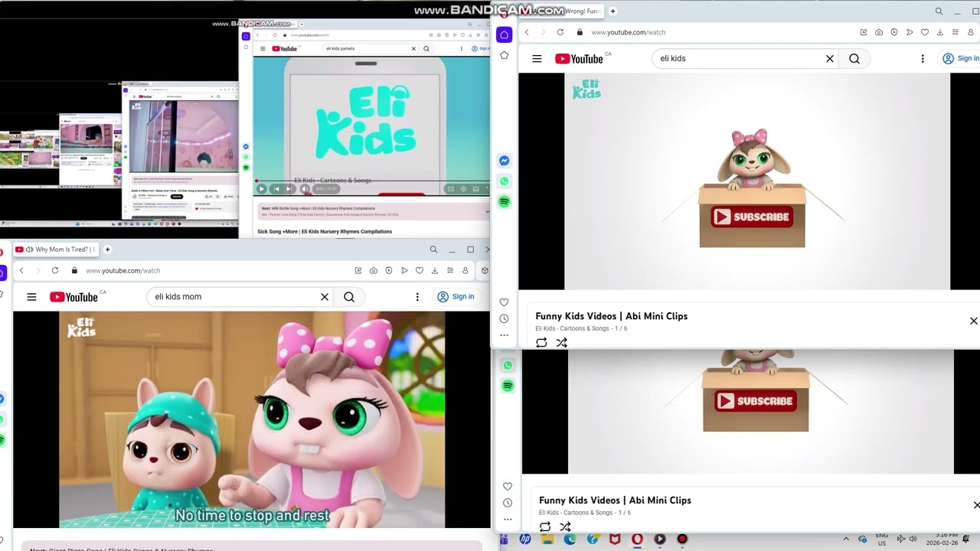Viewport: 980px width, 551px height.
Task: Open tab search in the eli kids mom window
Action: pos(433,249)
